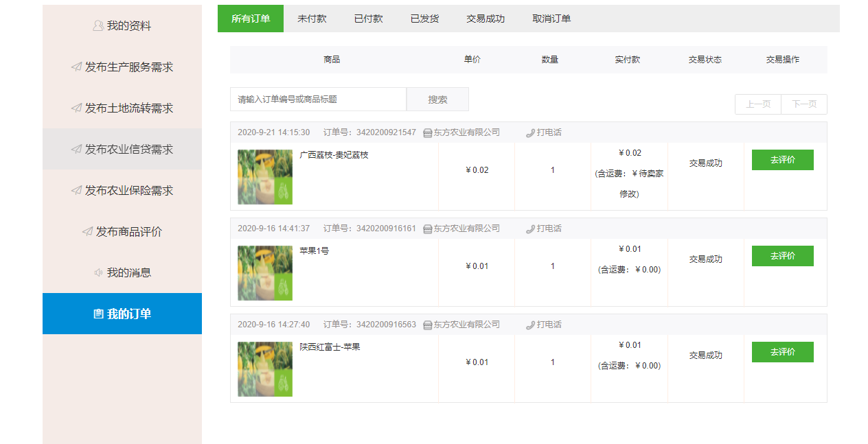This screenshot has height=444, width=868.
Task: Open the 广西荔枝-贵妃荔枝 product title link
Action: tap(334, 155)
